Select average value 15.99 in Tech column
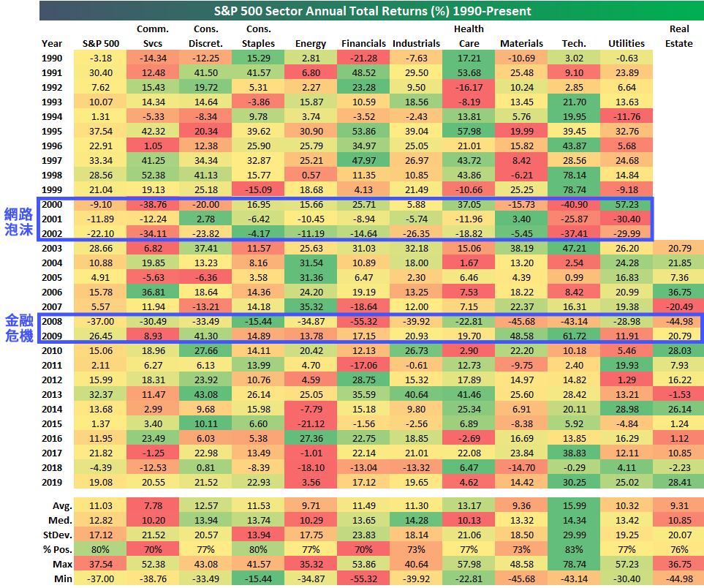This screenshot has width=704, height=588. point(574,506)
